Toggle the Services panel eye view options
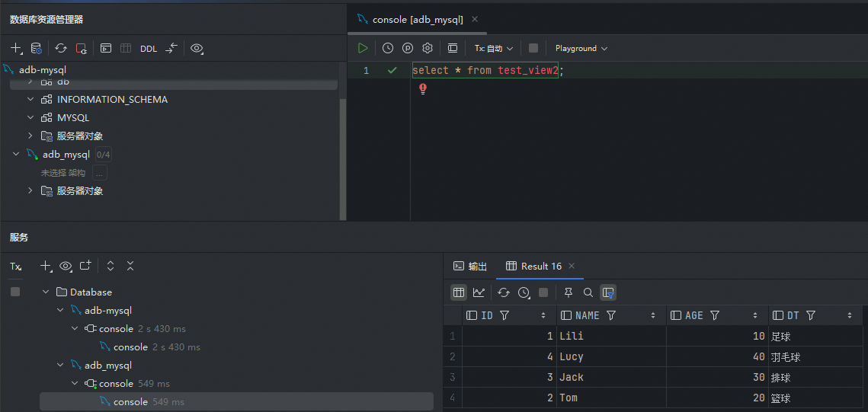 tap(66, 266)
